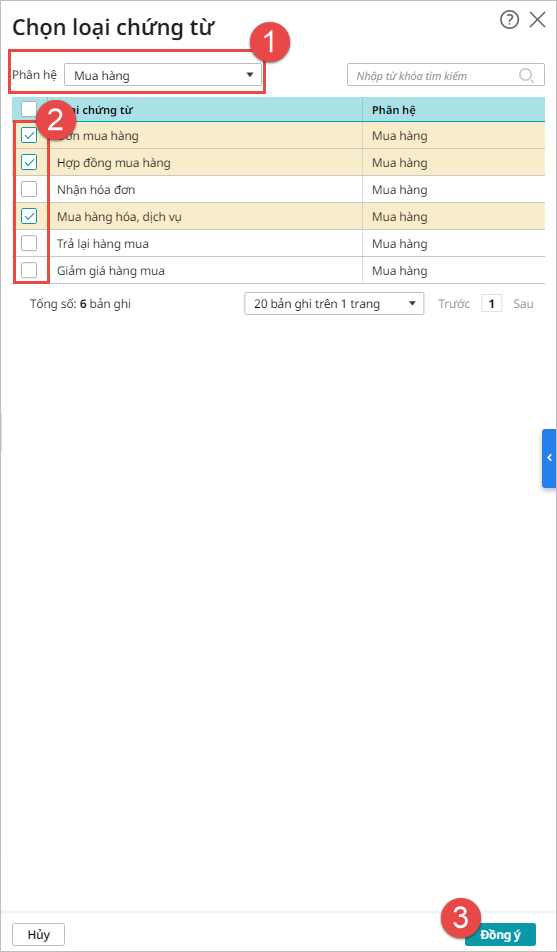Close the Chọn loại chứng từ dialog

[x=538, y=21]
